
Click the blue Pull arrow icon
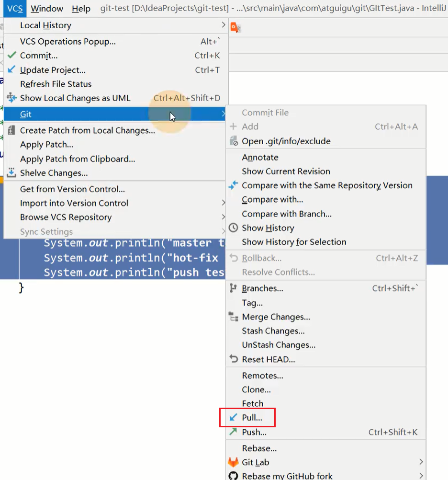pyautogui.click(x=233, y=417)
